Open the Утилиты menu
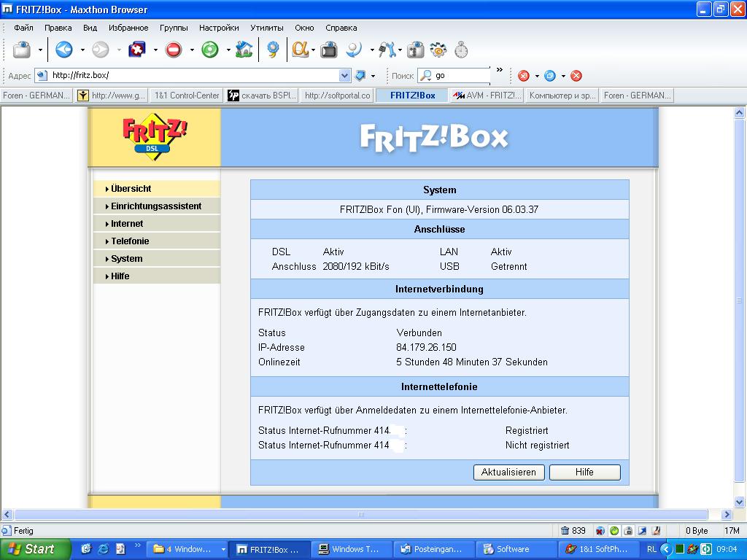Image resolution: width=747 pixels, height=560 pixels. pos(267,28)
